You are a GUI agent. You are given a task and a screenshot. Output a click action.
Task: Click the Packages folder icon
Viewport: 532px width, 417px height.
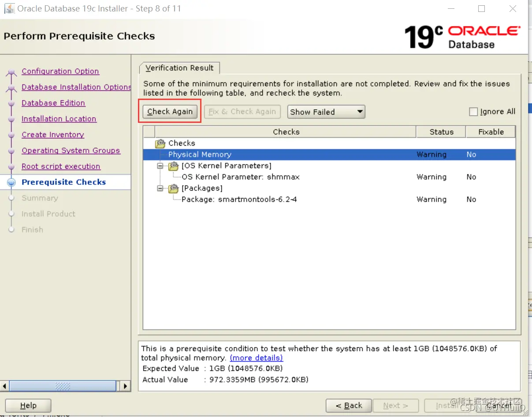174,188
